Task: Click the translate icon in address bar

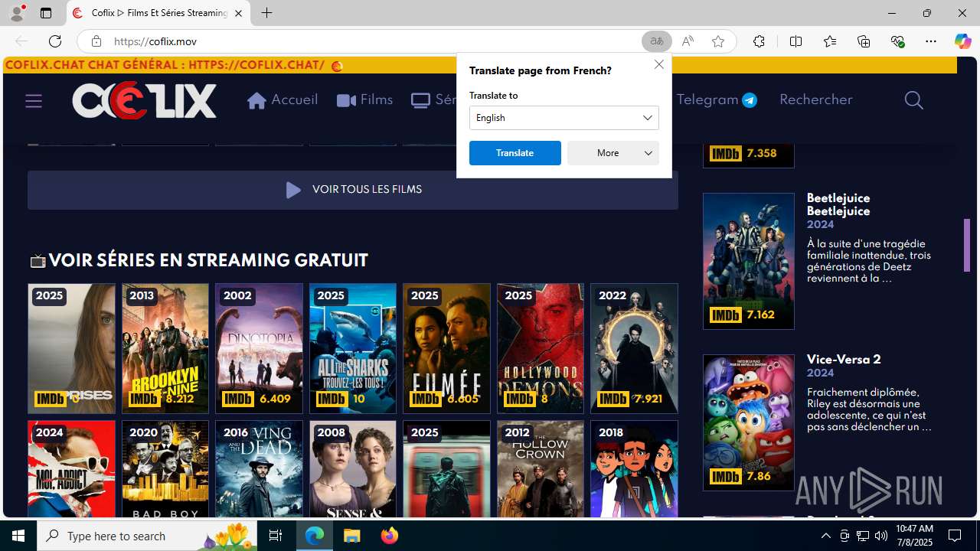Action: tap(657, 41)
